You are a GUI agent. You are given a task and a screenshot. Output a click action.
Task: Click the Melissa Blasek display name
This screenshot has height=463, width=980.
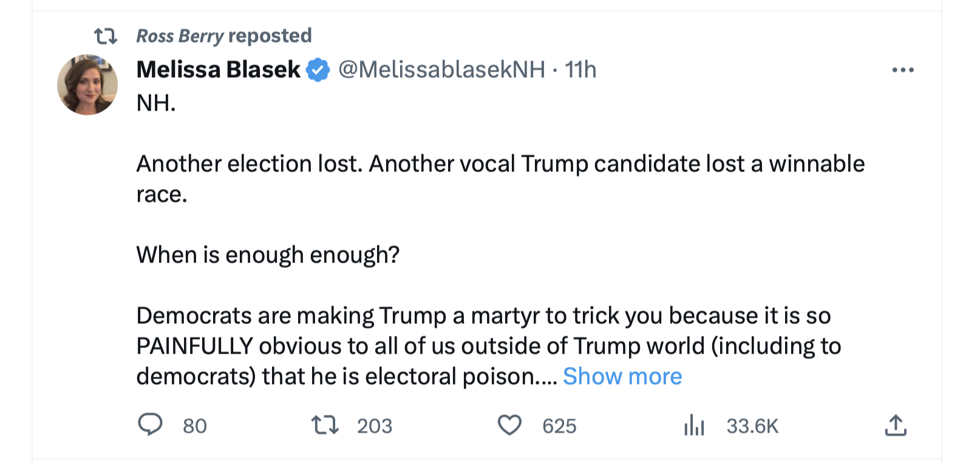pyautogui.click(x=218, y=70)
